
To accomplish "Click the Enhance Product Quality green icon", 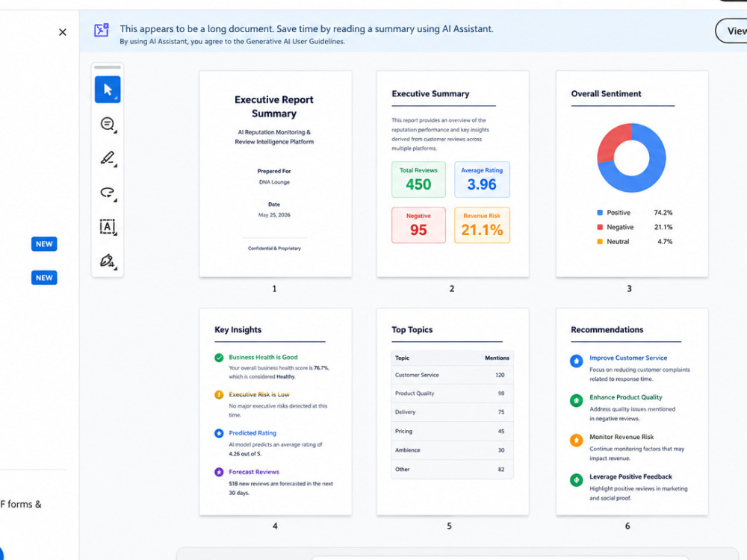I will pyautogui.click(x=577, y=400).
